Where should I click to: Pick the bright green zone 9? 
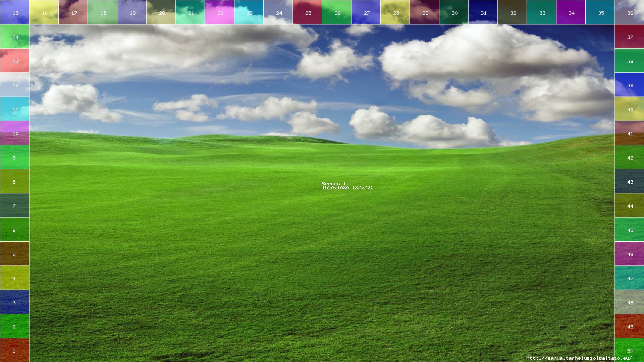pyautogui.click(x=14, y=157)
